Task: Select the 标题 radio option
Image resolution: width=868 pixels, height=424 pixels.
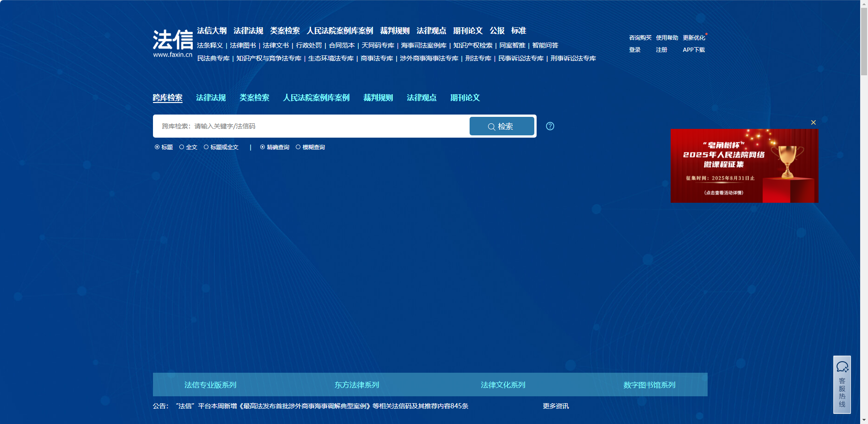Action: pyautogui.click(x=157, y=147)
